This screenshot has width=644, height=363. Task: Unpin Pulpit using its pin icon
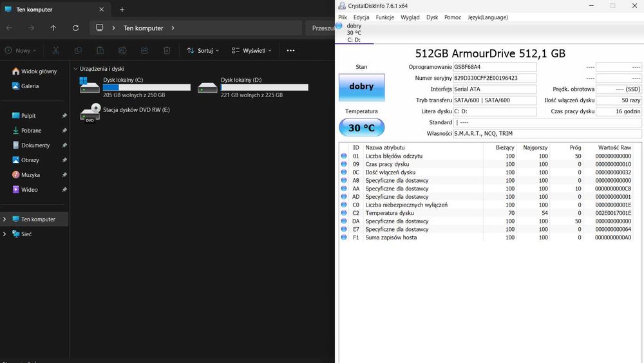tap(64, 116)
